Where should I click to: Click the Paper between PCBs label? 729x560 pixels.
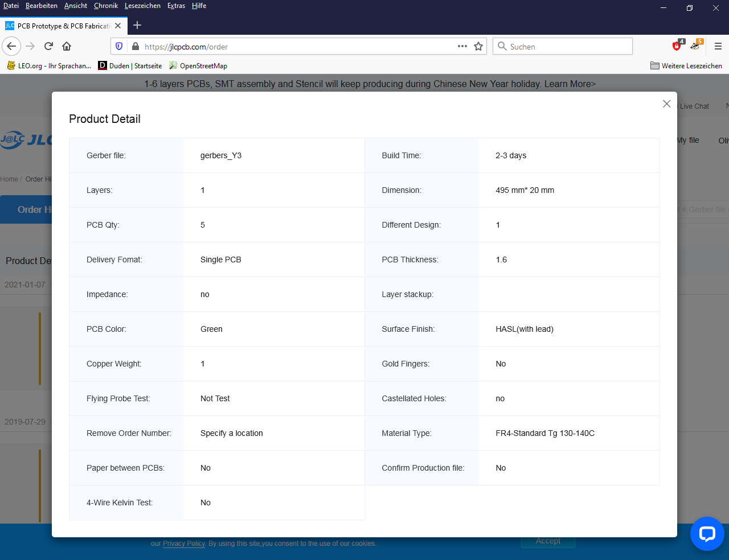tap(126, 468)
